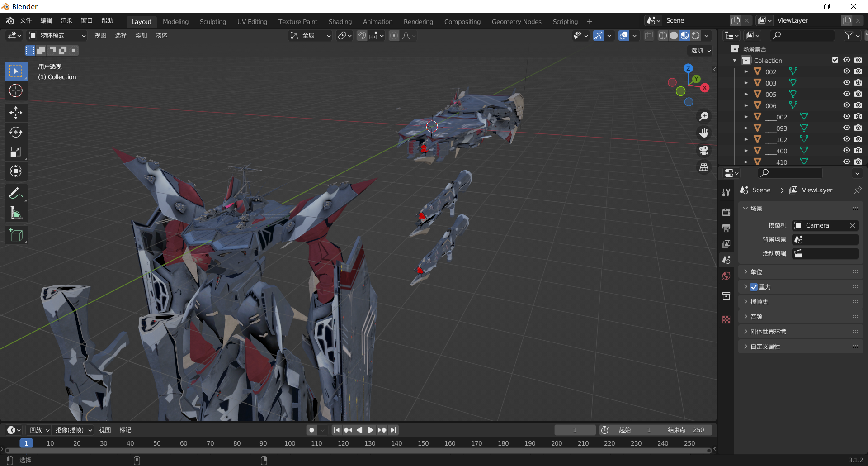Viewport: 868px width, 466px height.
Task: Open the Tool properties tab
Action: 726,192
